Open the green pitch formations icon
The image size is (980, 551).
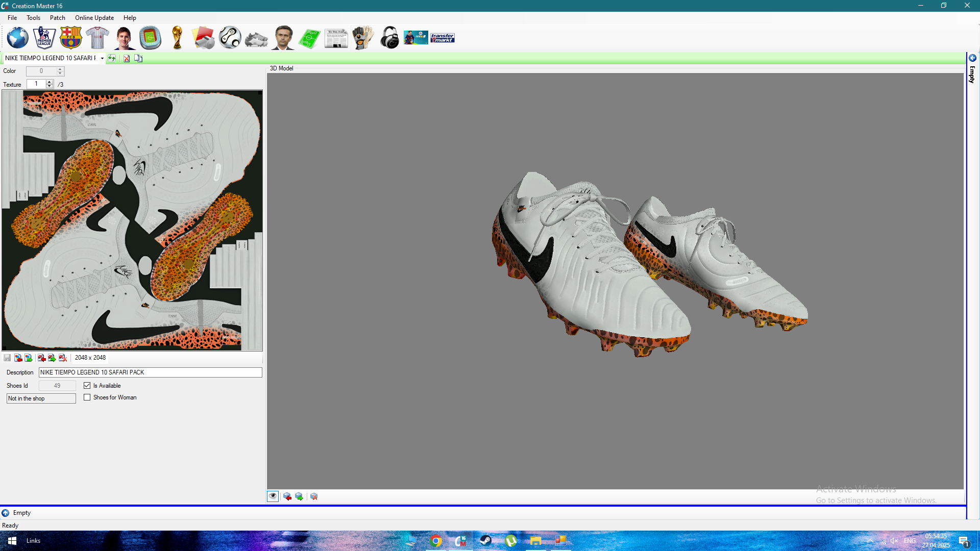click(x=309, y=38)
